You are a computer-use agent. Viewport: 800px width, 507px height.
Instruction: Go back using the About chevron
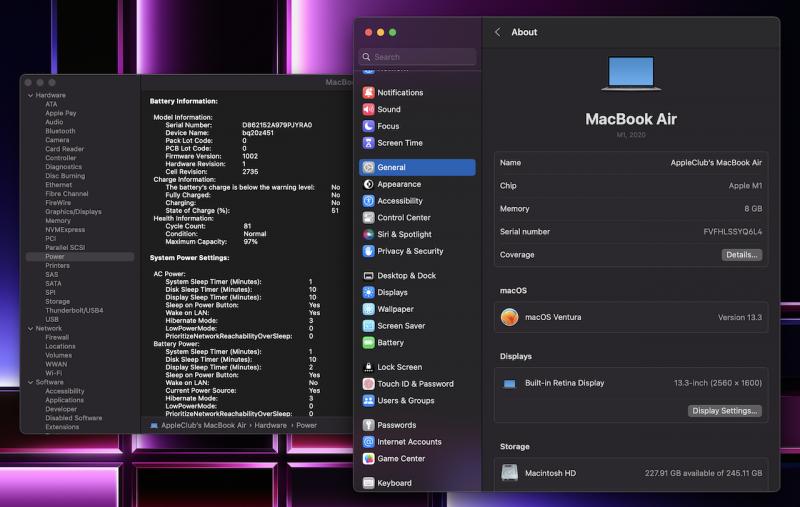click(497, 32)
